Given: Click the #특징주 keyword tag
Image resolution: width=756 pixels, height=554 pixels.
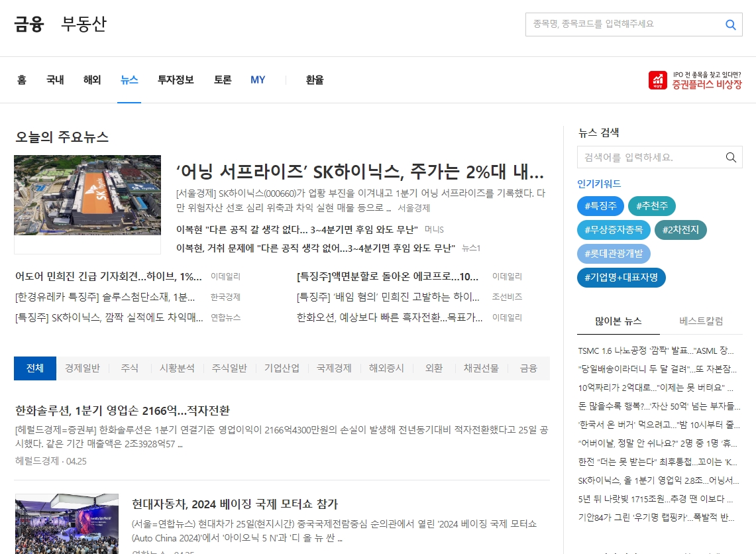Looking at the screenshot, I should pyautogui.click(x=601, y=206).
